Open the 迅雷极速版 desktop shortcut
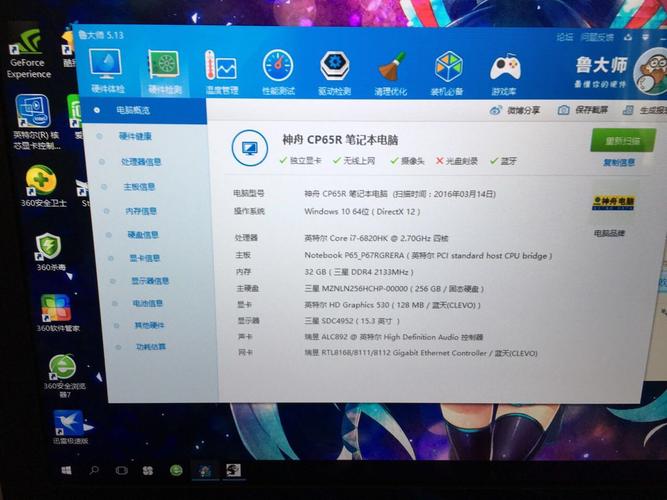This screenshot has height=500, width=667. click(70, 427)
